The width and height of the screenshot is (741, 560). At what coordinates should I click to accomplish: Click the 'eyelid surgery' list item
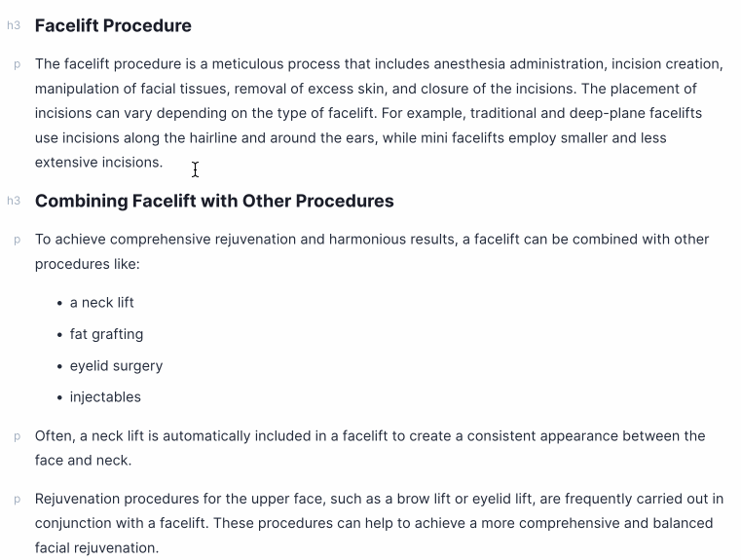[x=116, y=366]
